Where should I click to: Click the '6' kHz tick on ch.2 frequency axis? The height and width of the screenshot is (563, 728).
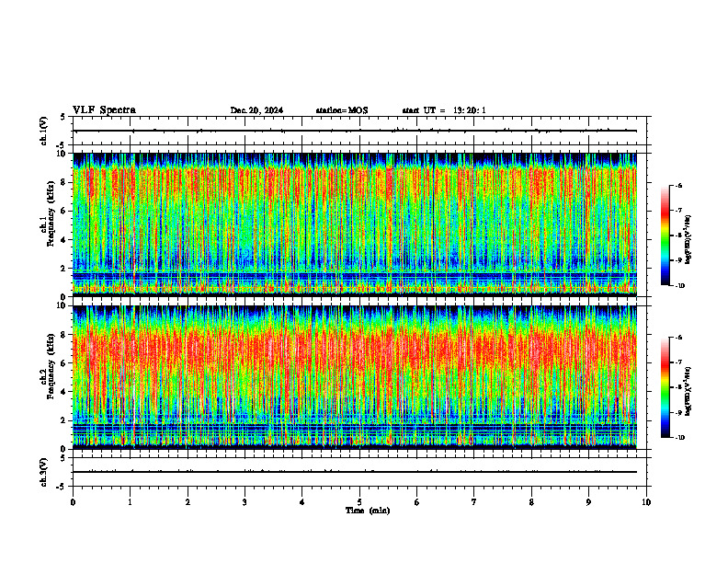point(64,363)
